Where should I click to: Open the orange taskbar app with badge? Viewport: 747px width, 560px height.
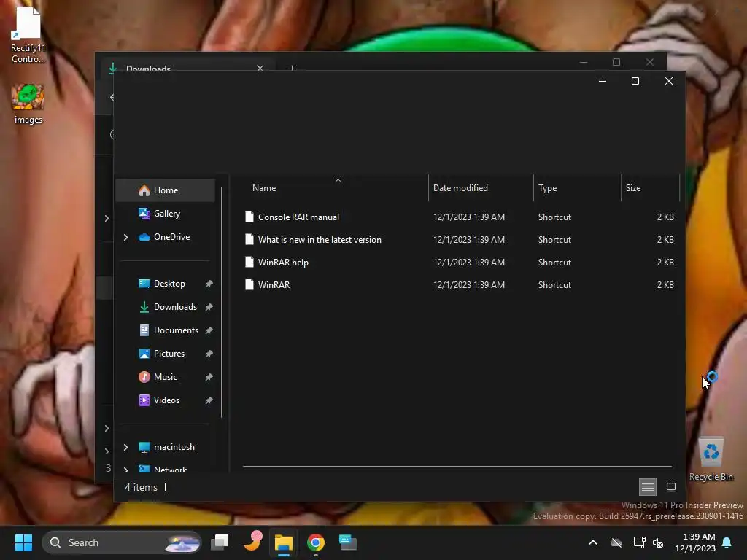click(252, 542)
